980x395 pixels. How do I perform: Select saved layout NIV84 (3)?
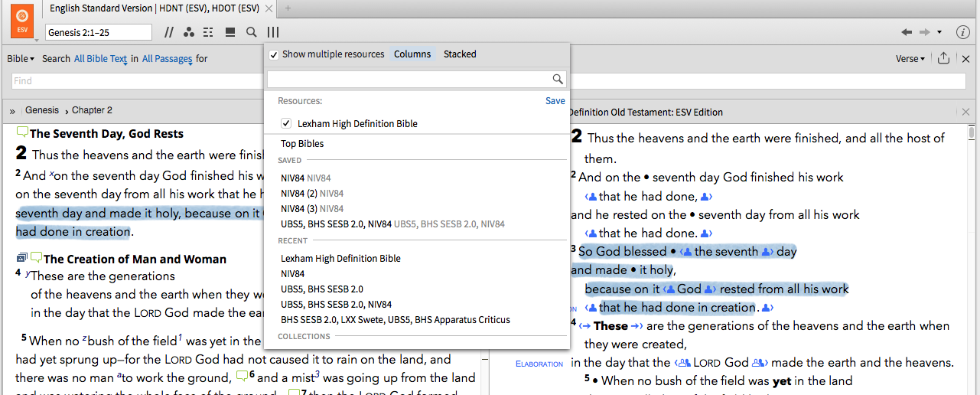[312, 208]
